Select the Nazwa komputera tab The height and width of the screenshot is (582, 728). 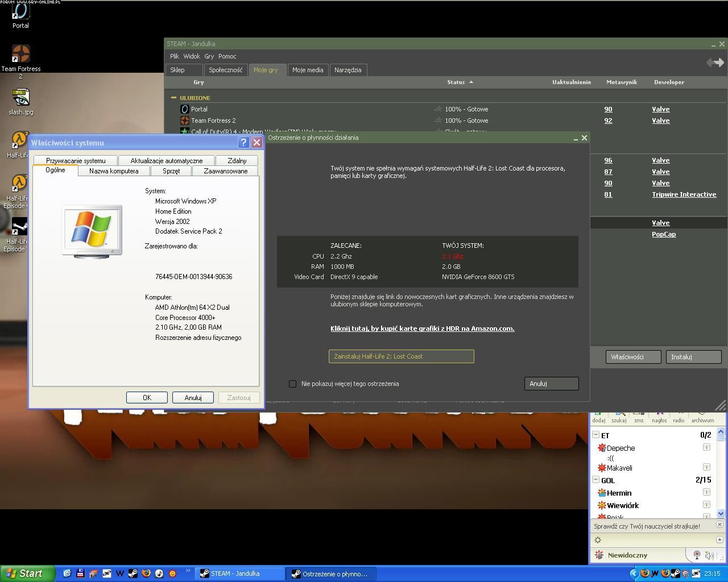point(114,171)
